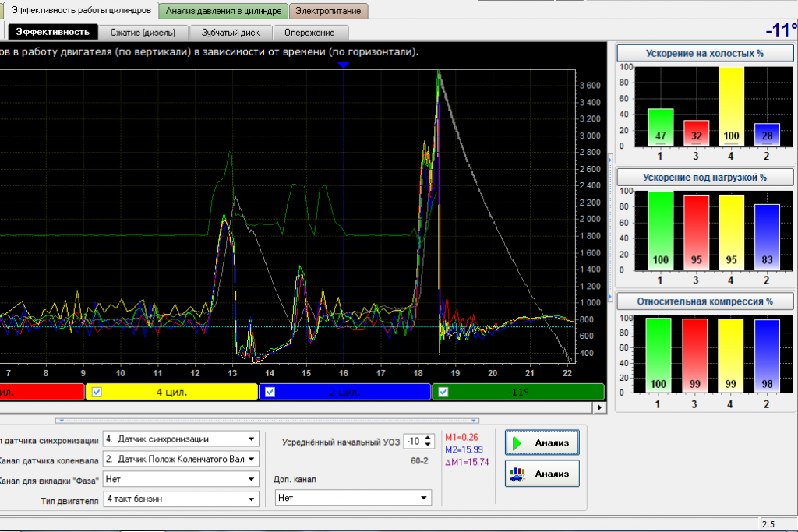Click the green bar showing 47 in idle acceleration

(661, 127)
